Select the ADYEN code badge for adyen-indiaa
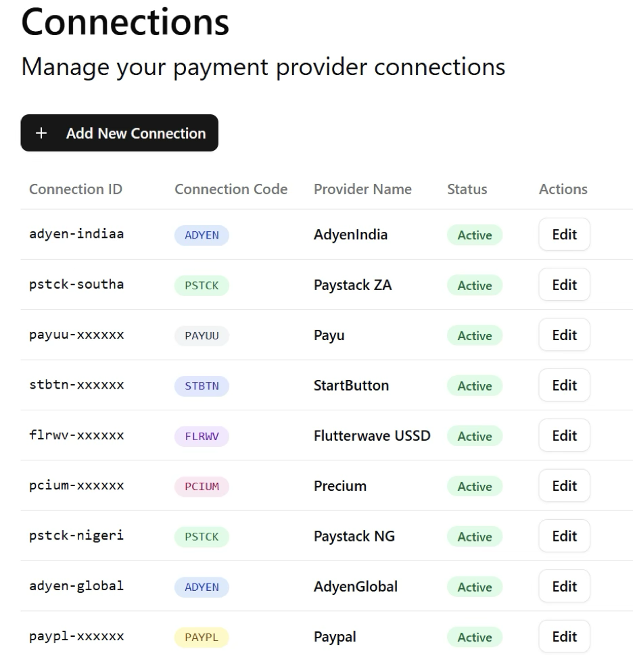The height and width of the screenshot is (672, 633). 202,235
